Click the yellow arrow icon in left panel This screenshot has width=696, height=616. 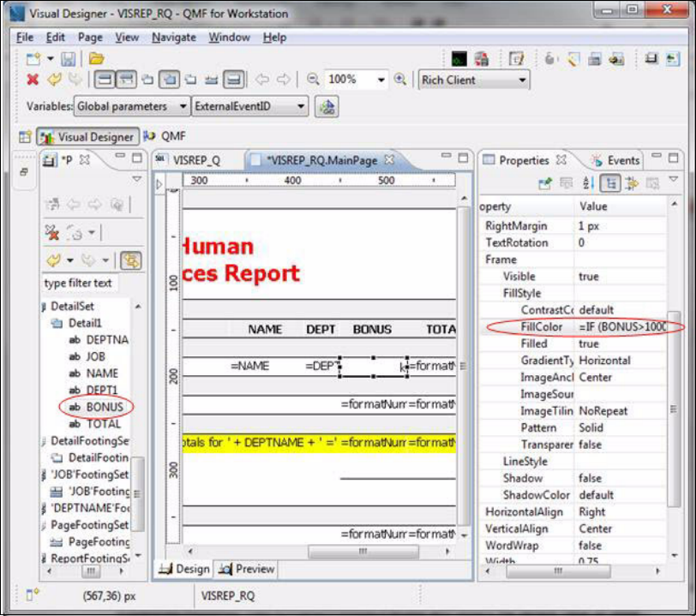pos(54,260)
